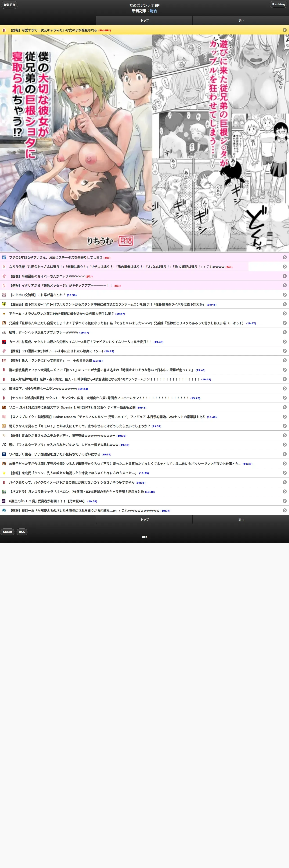Click favicon beside 【巨人対阪神9回戦】 row
The image size is (289, 868).
pyautogui.click(x=4, y=379)
